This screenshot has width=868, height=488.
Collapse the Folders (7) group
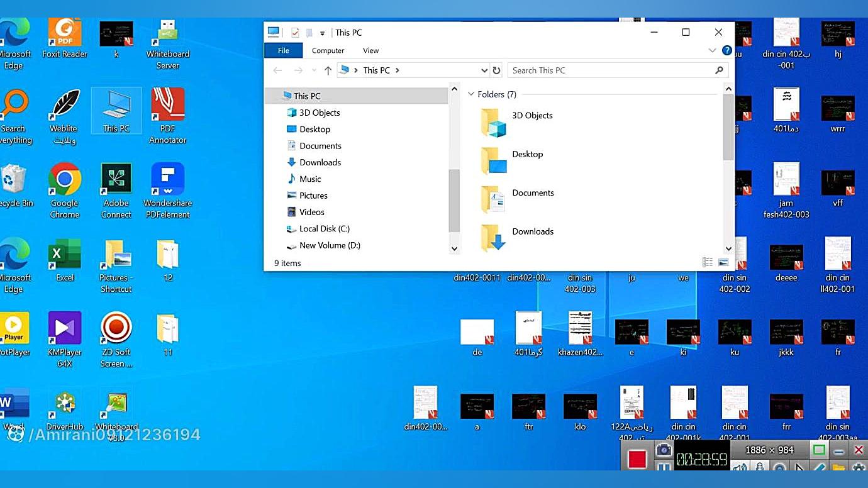point(470,94)
